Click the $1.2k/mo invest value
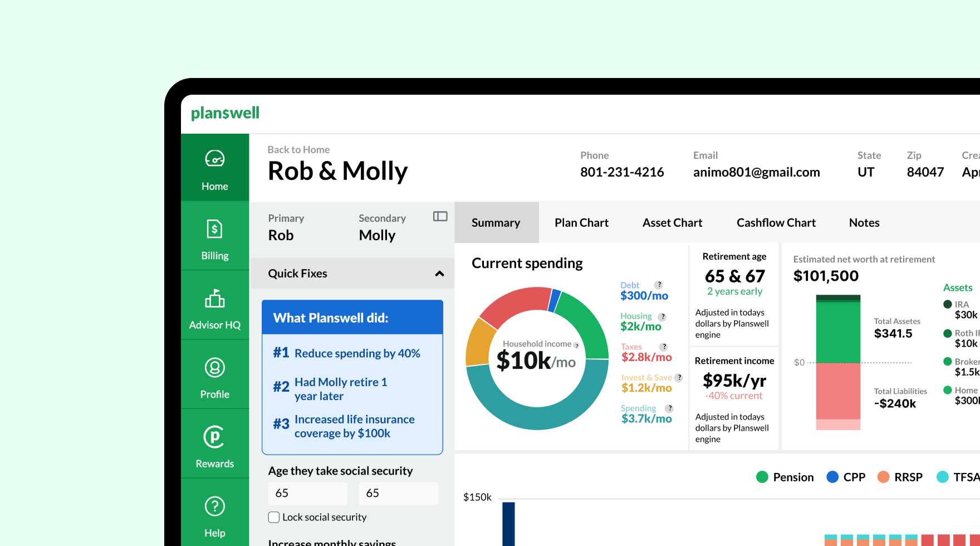This screenshot has width=980, height=546. point(646,388)
